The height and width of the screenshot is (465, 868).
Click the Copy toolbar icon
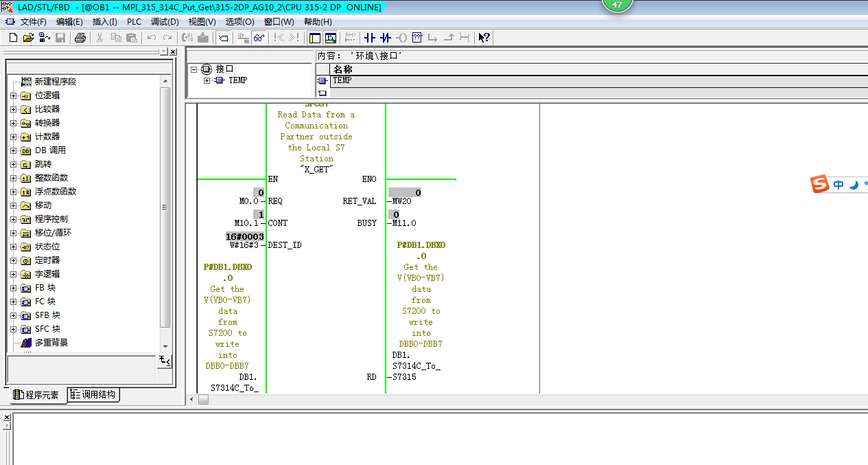pyautogui.click(x=115, y=38)
